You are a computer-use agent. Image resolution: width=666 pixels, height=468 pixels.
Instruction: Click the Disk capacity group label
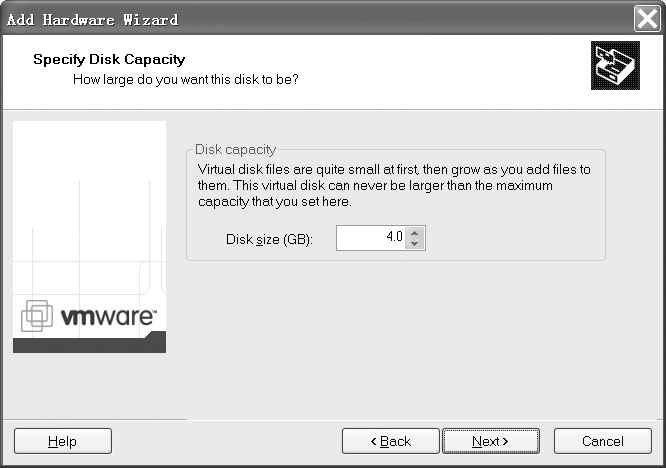[235, 149]
